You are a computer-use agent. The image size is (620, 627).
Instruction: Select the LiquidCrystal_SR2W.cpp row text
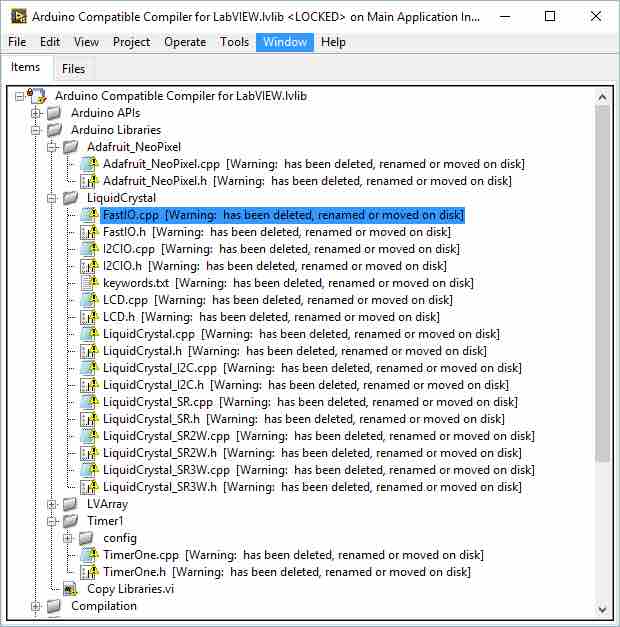click(319, 436)
